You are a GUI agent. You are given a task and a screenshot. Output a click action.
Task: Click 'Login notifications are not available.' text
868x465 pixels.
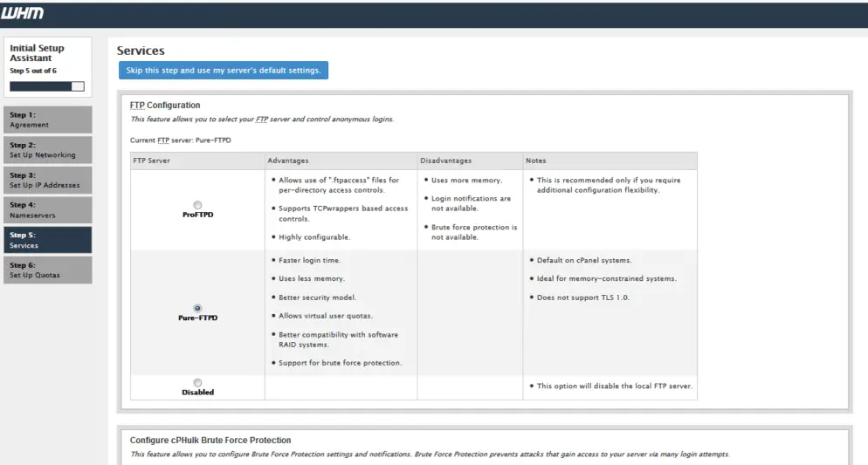coord(471,203)
